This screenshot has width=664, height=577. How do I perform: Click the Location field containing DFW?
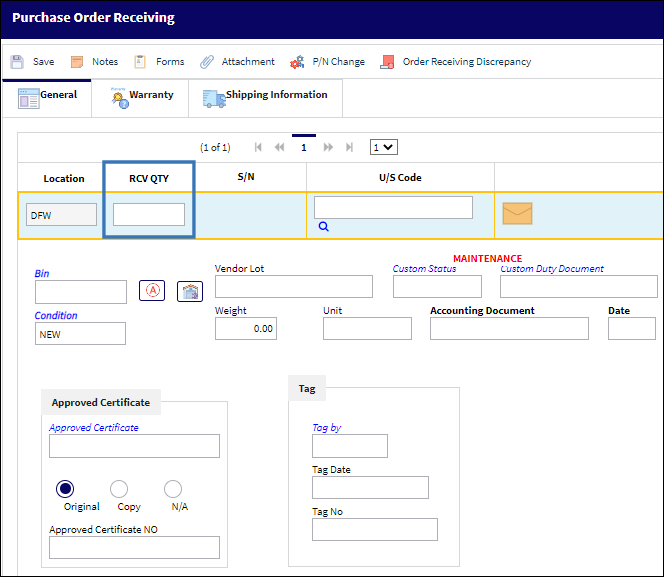point(61,215)
